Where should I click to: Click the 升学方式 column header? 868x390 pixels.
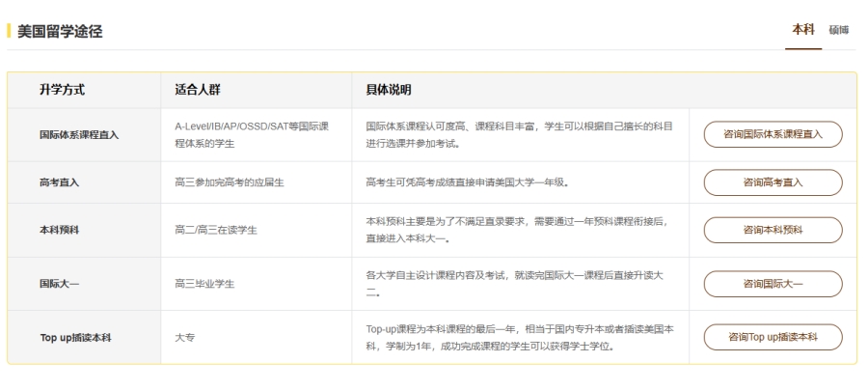pyautogui.click(x=62, y=91)
